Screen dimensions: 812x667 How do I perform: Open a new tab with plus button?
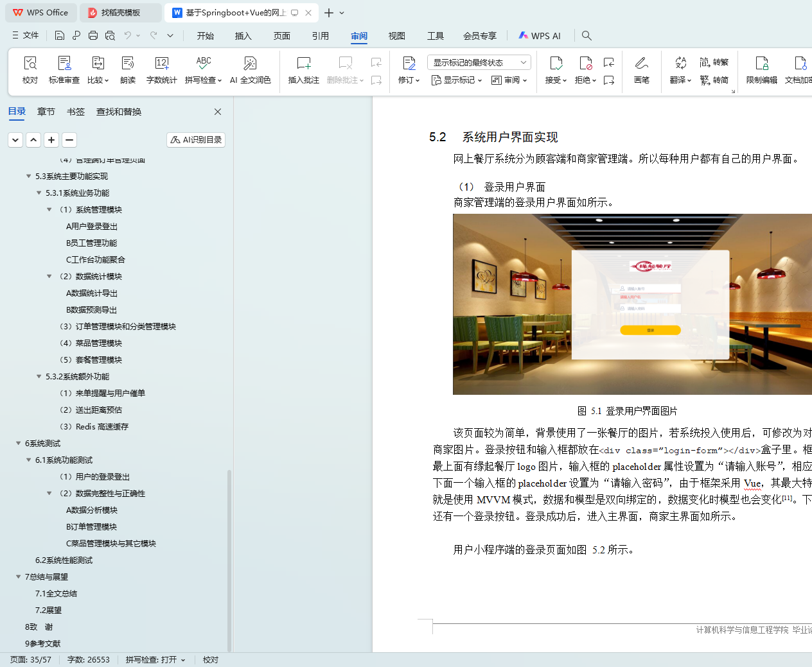coord(329,13)
